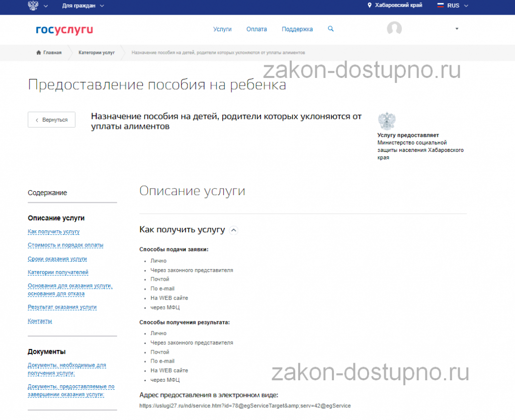Open 'Стоимость и порядок оплаты' link

(x=65, y=245)
